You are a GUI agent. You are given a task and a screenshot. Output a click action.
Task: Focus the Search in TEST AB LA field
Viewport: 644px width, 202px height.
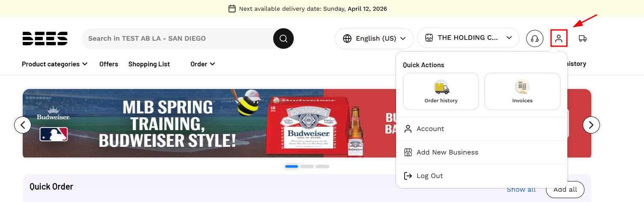pyautogui.click(x=177, y=39)
